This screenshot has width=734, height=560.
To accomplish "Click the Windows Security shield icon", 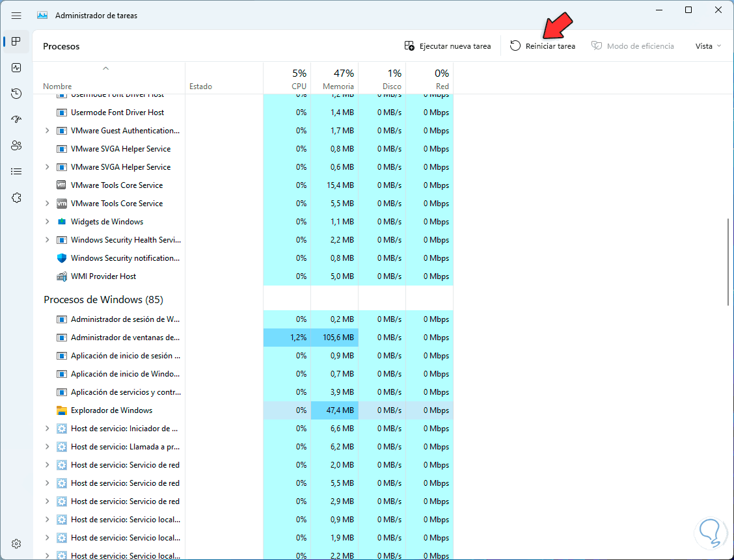I will 61,258.
